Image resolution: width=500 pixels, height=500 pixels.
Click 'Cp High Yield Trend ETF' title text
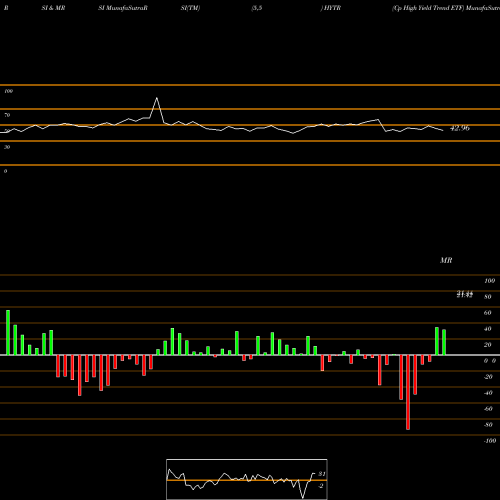(428, 8)
